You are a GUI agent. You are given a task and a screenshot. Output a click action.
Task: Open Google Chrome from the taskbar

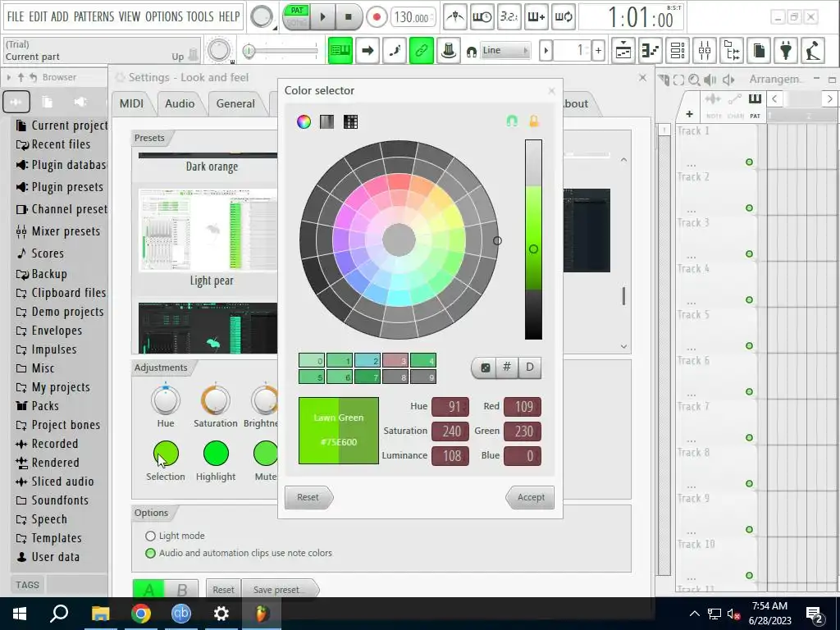pos(141,614)
